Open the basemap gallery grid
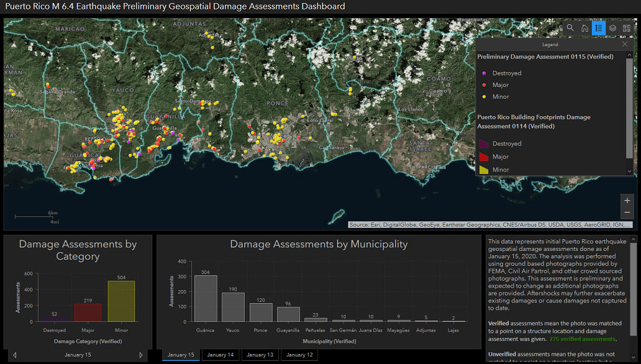The width and height of the screenshot is (641, 364). pos(627,28)
